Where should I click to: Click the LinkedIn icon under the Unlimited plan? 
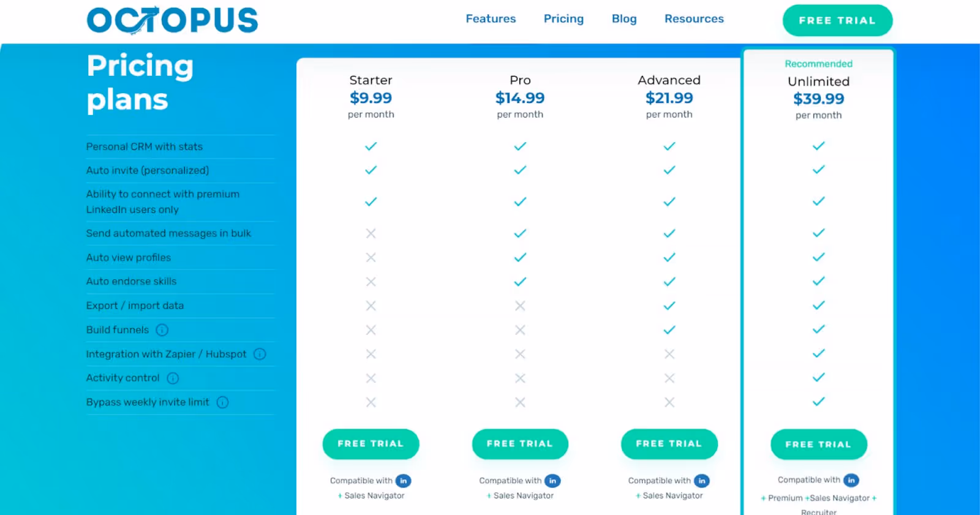(x=851, y=480)
